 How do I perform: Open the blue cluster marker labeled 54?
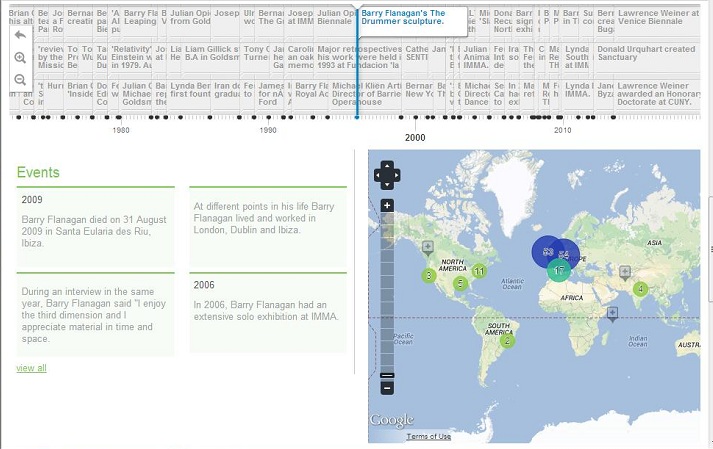(x=566, y=255)
